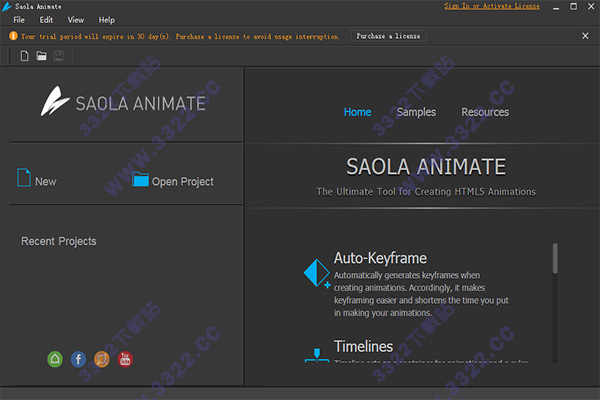The width and height of the screenshot is (600, 400).
Task: Click the Save toolbar icon
Action: click(58, 56)
